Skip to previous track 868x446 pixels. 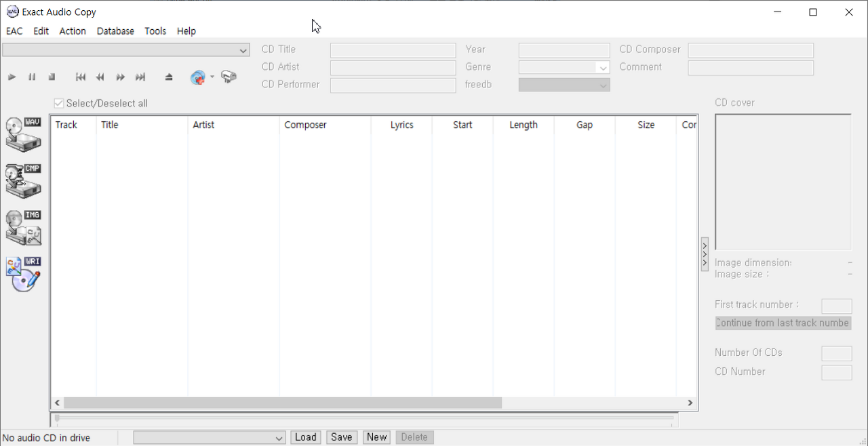tap(81, 77)
